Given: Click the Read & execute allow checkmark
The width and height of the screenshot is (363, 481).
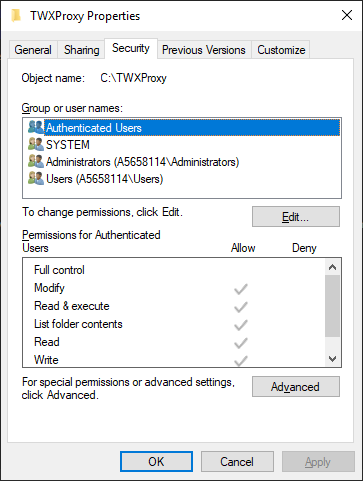Looking at the screenshot, I should point(241,307).
